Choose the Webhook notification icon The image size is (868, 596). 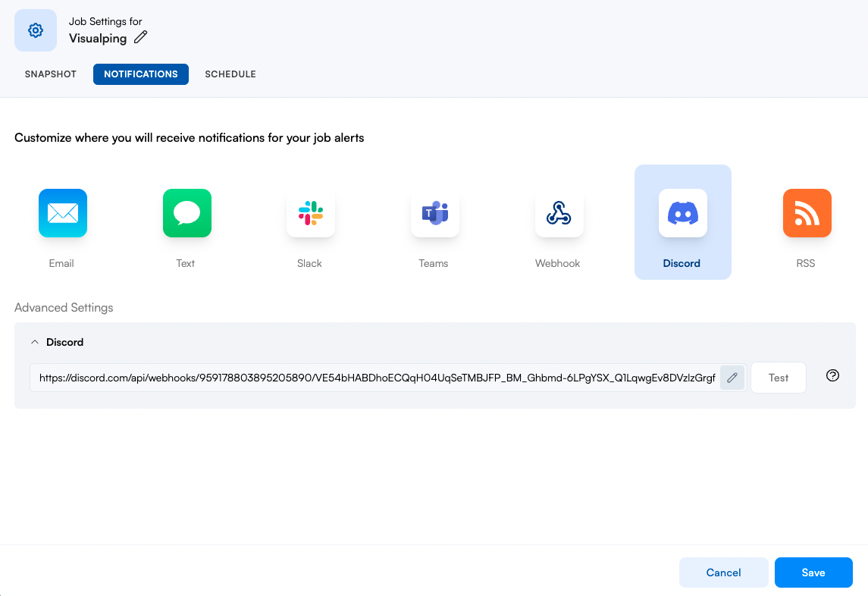pos(559,213)
